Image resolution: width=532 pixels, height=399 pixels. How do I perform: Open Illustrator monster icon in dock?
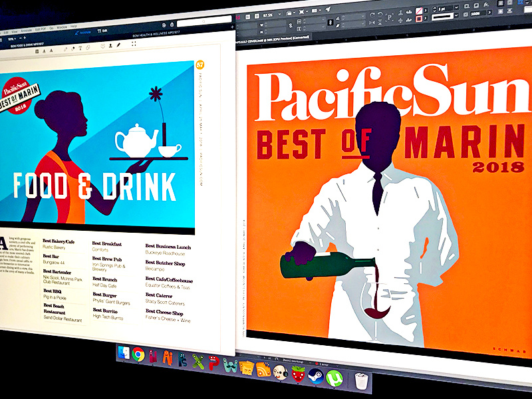pos(168,358)
